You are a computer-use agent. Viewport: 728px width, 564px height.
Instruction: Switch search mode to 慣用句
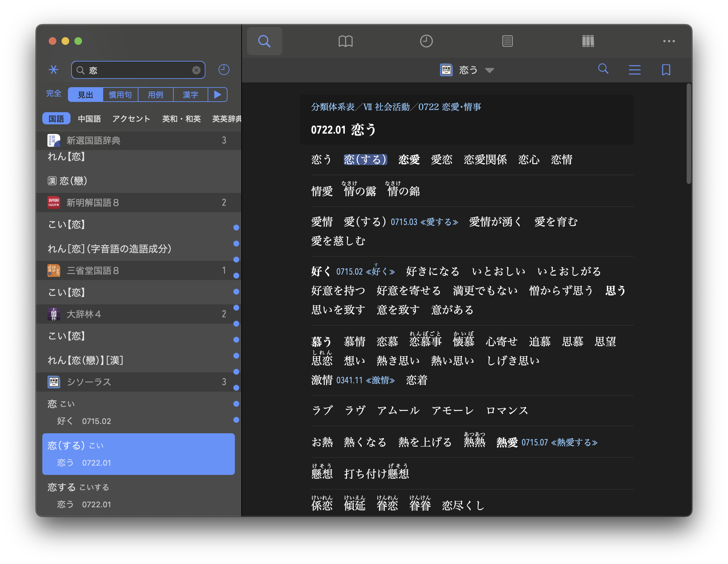(x=120, y=95)
